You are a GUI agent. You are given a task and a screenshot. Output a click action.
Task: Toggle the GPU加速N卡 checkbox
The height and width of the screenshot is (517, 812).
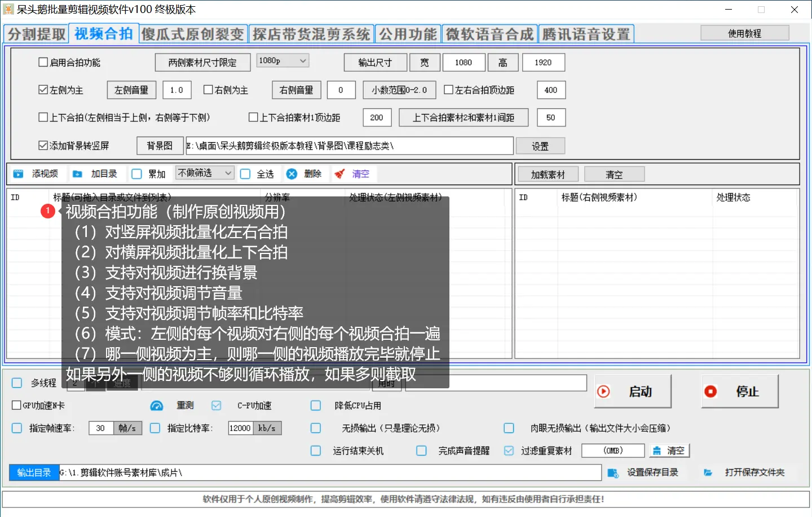coord(16,405)
